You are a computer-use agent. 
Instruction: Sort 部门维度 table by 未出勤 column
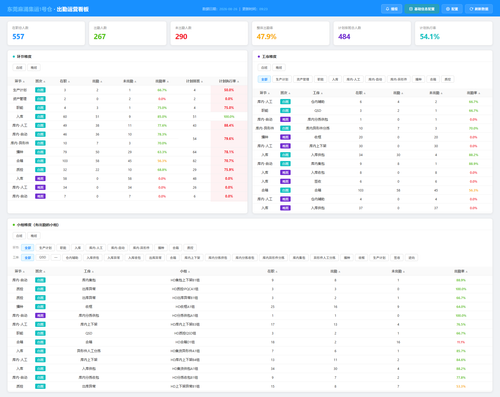click(129, 81)
